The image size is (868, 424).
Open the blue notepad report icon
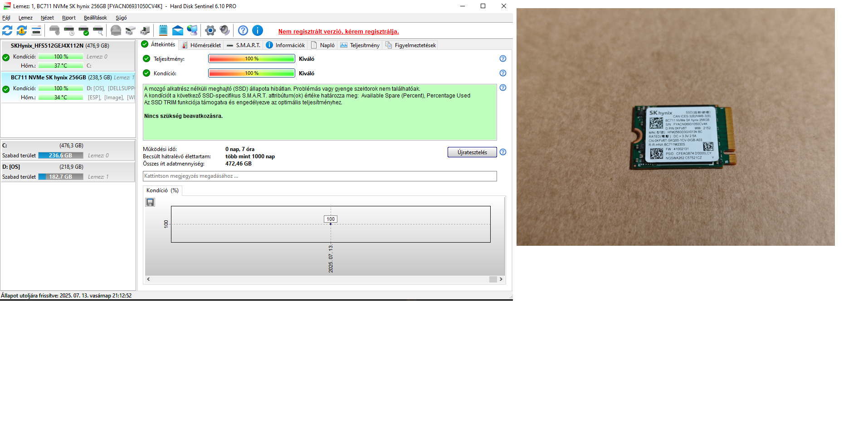[163, 30]
